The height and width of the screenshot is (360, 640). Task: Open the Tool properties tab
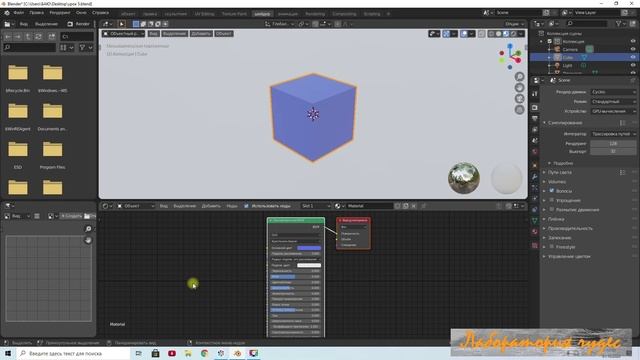tap(535, 94)
